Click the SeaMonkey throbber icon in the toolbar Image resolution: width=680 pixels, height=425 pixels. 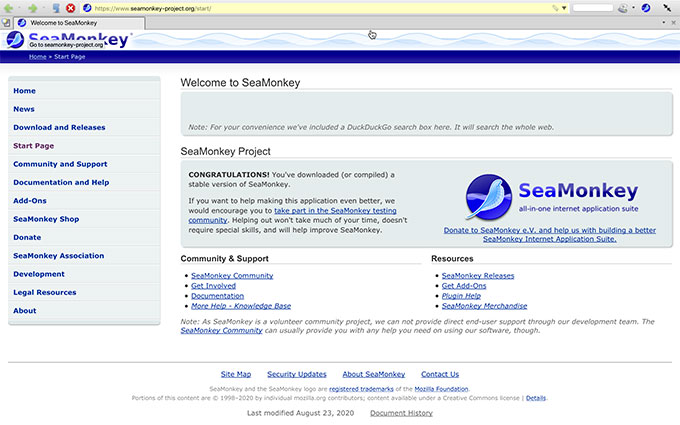(646, 8)
